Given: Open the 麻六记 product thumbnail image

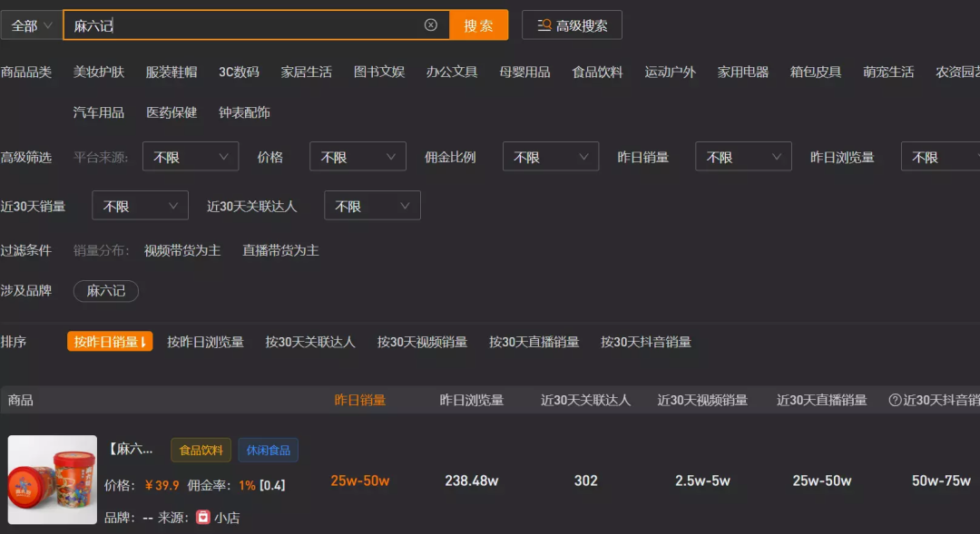Looking at the screenshot, I should [x=53, y=480].
